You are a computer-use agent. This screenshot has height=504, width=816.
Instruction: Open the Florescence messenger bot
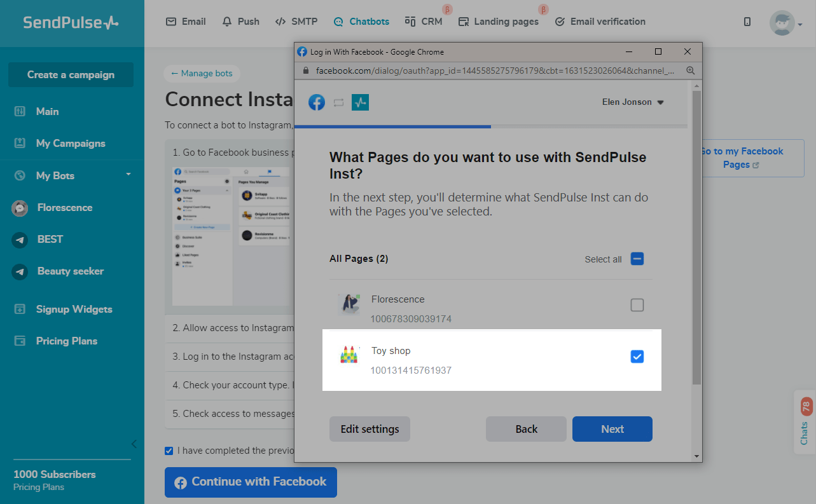[64, 208]
